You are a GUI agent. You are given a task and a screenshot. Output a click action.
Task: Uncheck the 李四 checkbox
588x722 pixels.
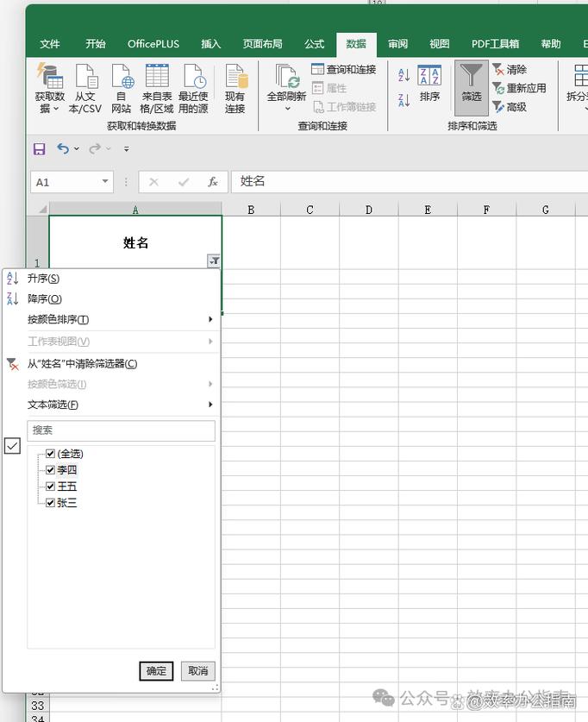51,470
